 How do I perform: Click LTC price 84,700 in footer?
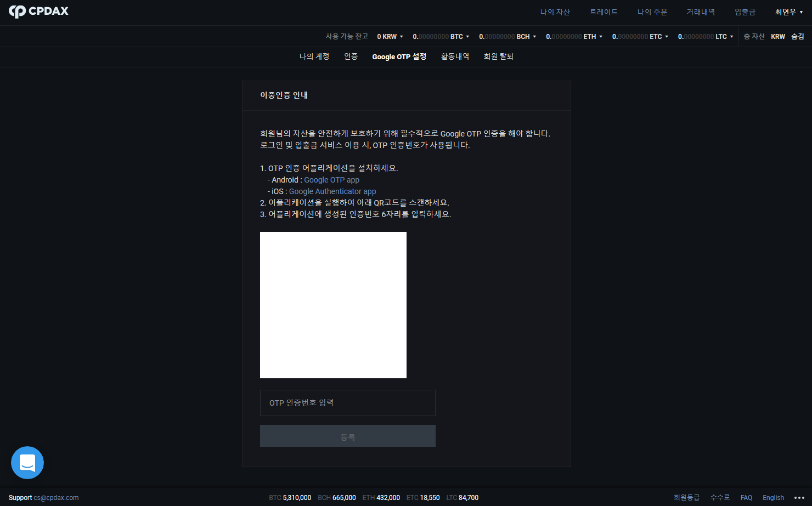coord(469,498)
